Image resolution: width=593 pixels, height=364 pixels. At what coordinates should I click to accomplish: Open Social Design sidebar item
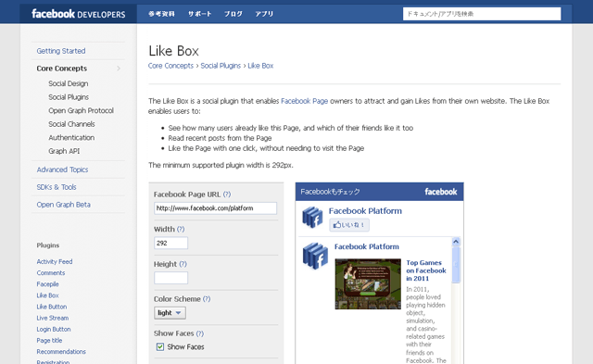point(68,83)
